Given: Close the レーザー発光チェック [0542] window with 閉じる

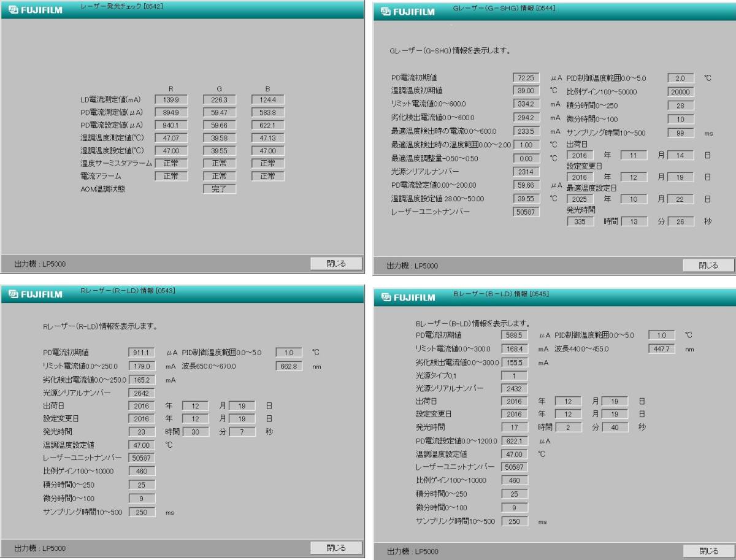Looking at the screenshot, I should 335,264.
